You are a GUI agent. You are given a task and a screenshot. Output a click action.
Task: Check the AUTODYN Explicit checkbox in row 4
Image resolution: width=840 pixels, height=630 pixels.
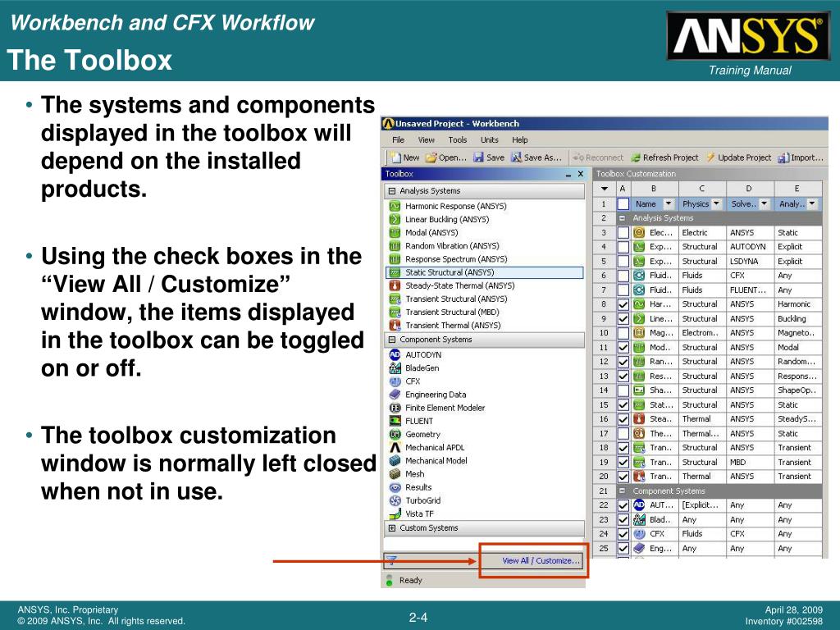(623, 247)
